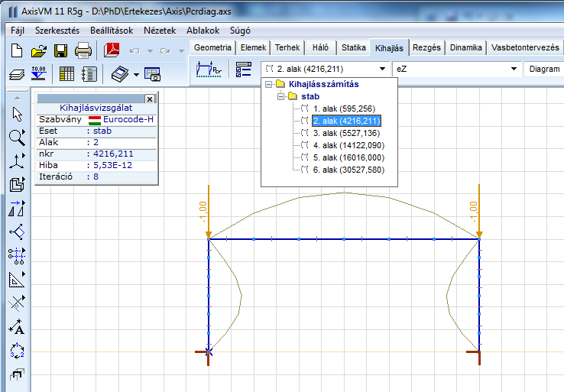
Task: Export to PDF with the Acrobat icon
Action: tap(112, 50)
